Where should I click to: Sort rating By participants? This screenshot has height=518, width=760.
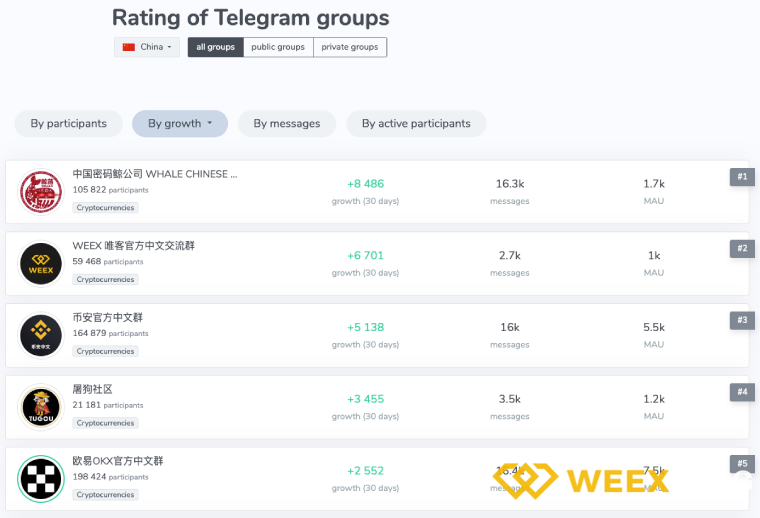[68, 124]
